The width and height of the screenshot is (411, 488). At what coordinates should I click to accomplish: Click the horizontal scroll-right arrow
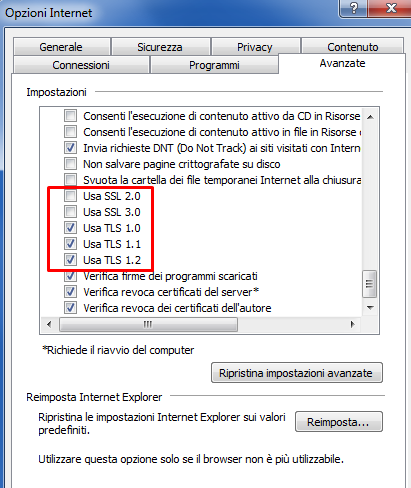click(x=352, y=324)
